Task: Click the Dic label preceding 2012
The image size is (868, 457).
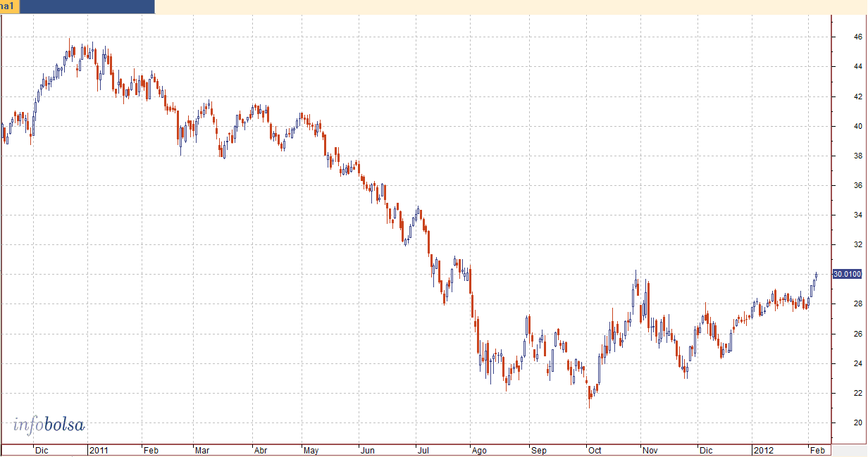Action: click(x=706, y=449)
